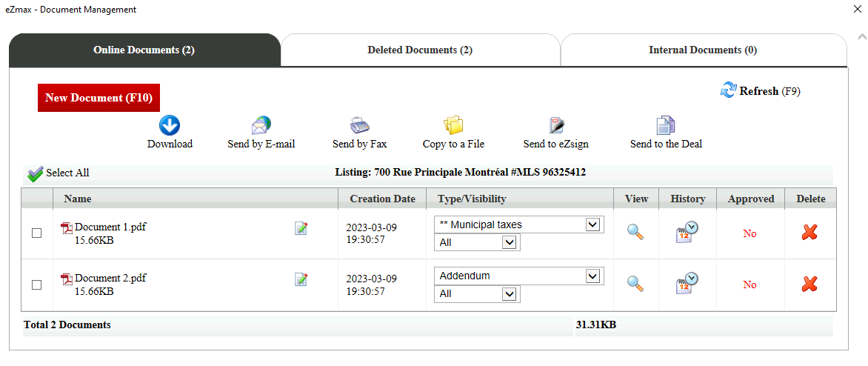The image size is (868, 366).
Task: Check the box for Document 2.pdf
Action: 36,285
